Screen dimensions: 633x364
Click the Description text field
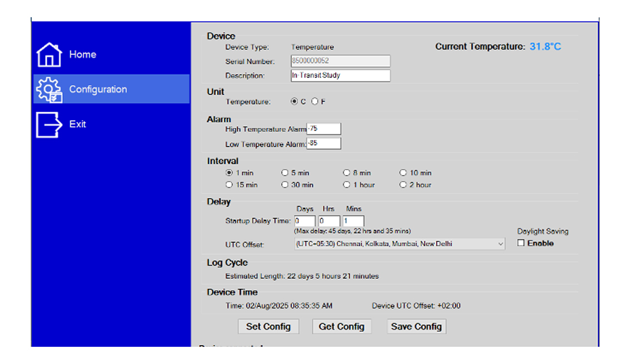tap(340, 76)
